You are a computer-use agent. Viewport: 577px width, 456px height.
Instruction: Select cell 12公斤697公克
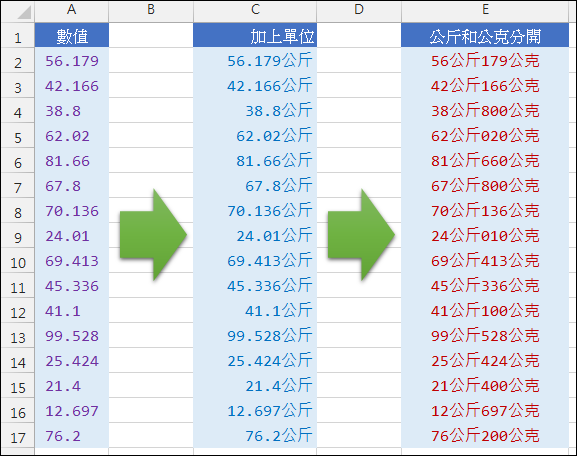point(485,411)
